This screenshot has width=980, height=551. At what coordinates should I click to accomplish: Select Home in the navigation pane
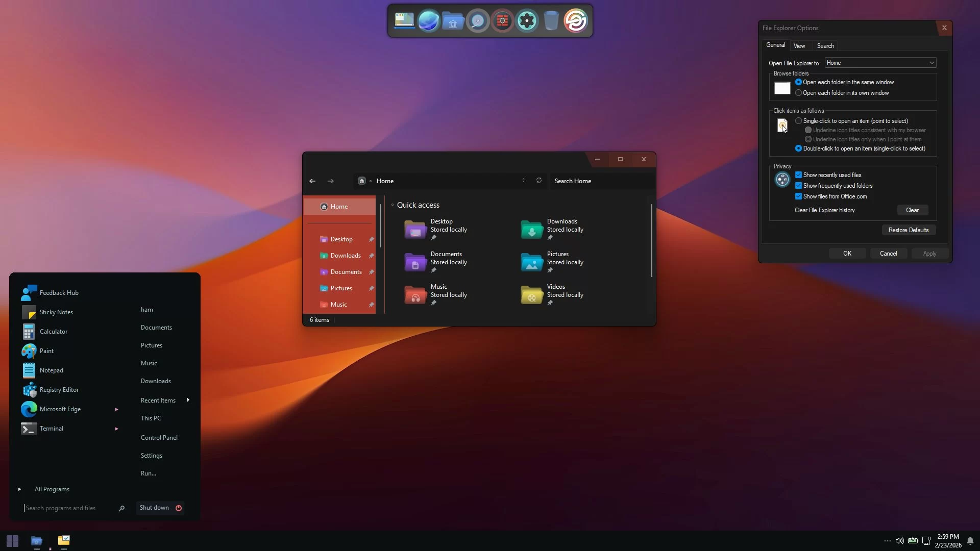[x=340, y=207]
